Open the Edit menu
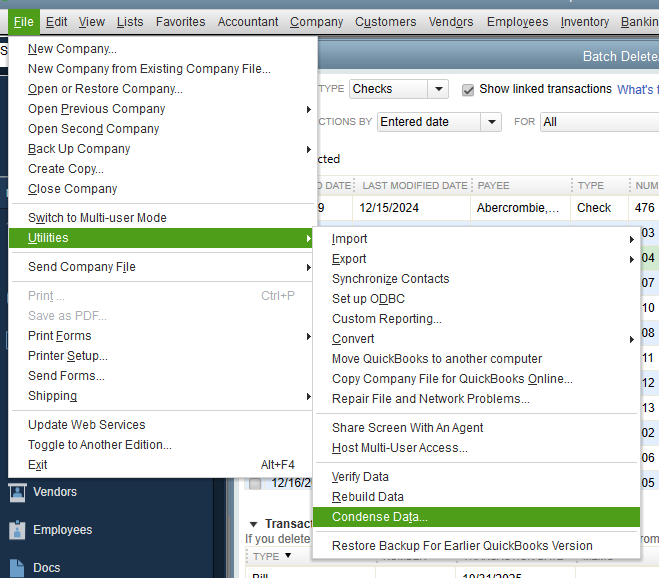This screenshot has width=659, height=578. [x=56, y=22]
